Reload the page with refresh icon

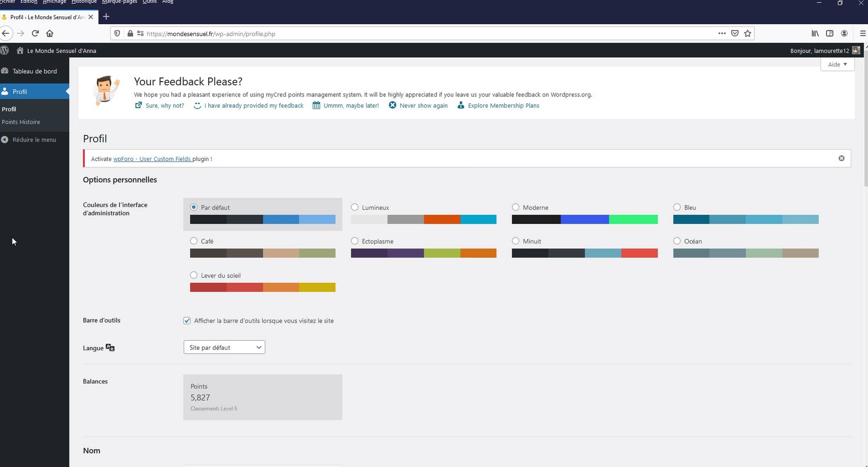coord(35,33)
